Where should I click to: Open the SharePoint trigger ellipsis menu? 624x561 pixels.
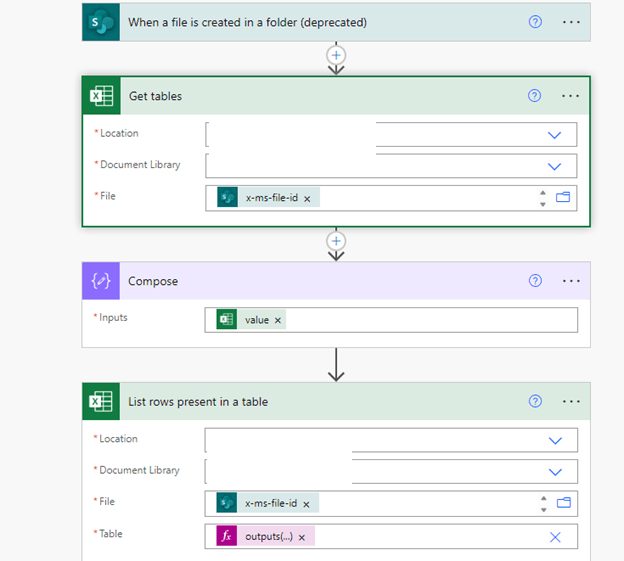pyautogui.click(x=571, y=22)
